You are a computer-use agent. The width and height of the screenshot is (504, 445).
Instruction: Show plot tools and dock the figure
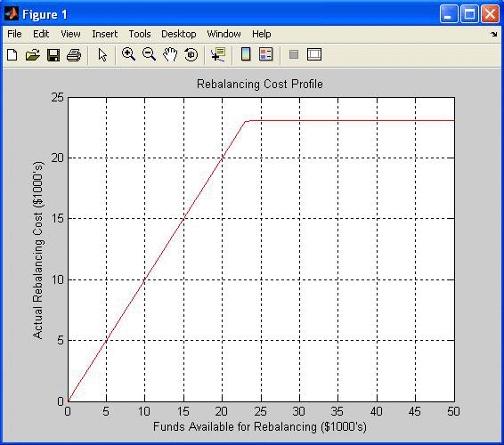(x=314, y=54)
